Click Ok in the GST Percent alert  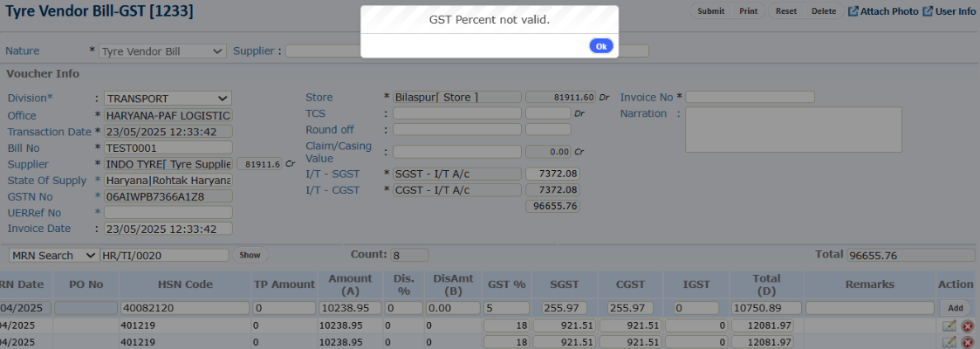coord(600,46)
